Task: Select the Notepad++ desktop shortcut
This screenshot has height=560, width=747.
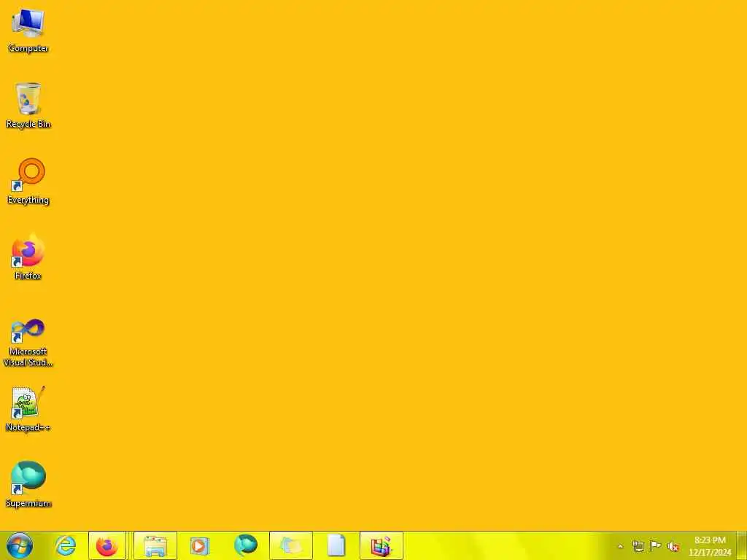Action: coord(28,409)
